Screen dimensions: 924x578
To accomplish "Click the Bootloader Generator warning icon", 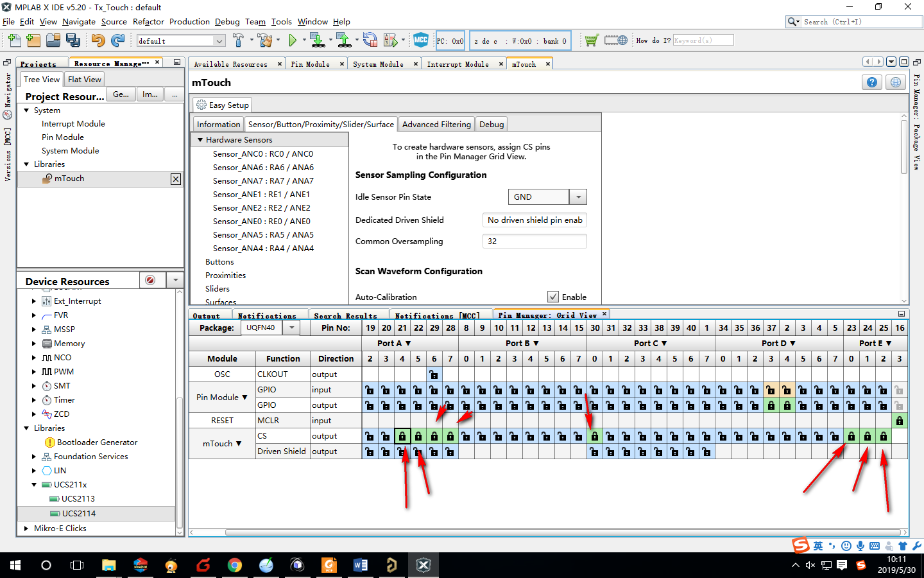I will [x=50, y=442].
